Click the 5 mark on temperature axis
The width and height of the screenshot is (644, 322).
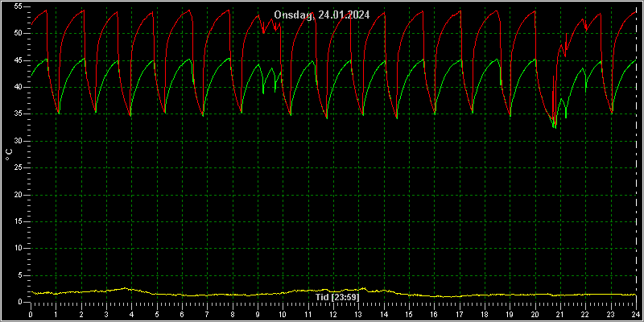(19, 275)
